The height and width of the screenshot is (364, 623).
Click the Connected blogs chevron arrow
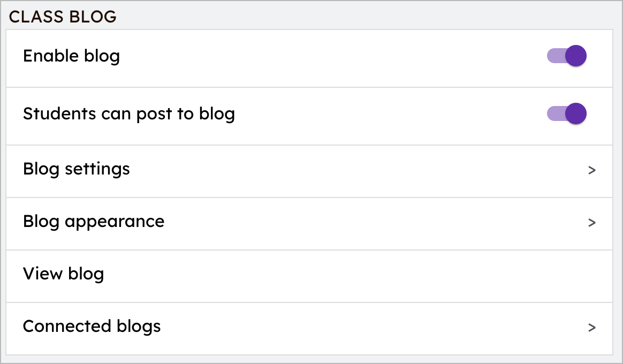[x=591, y=328]
